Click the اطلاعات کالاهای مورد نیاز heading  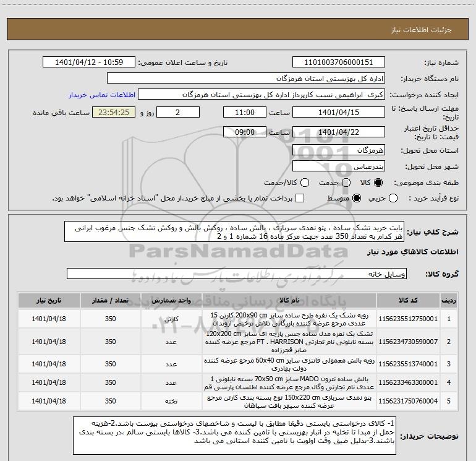pyautogui.click(x=412, y=252)
